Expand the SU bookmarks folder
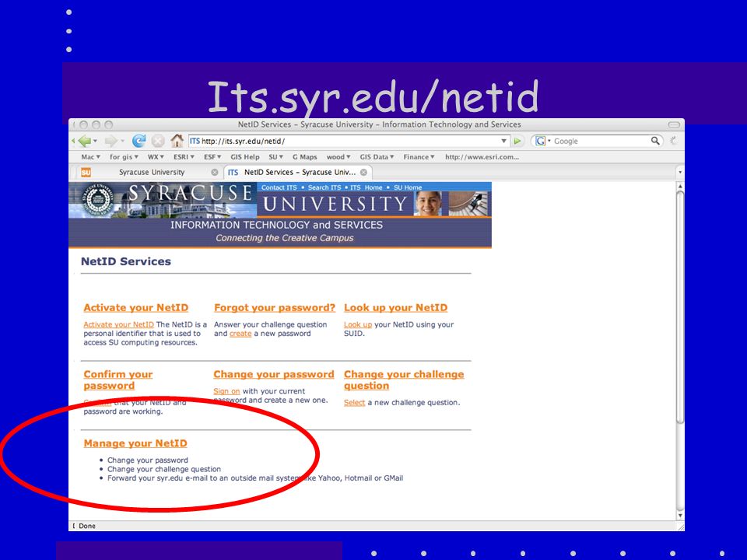747x560 pixels. tap(275, 156)
